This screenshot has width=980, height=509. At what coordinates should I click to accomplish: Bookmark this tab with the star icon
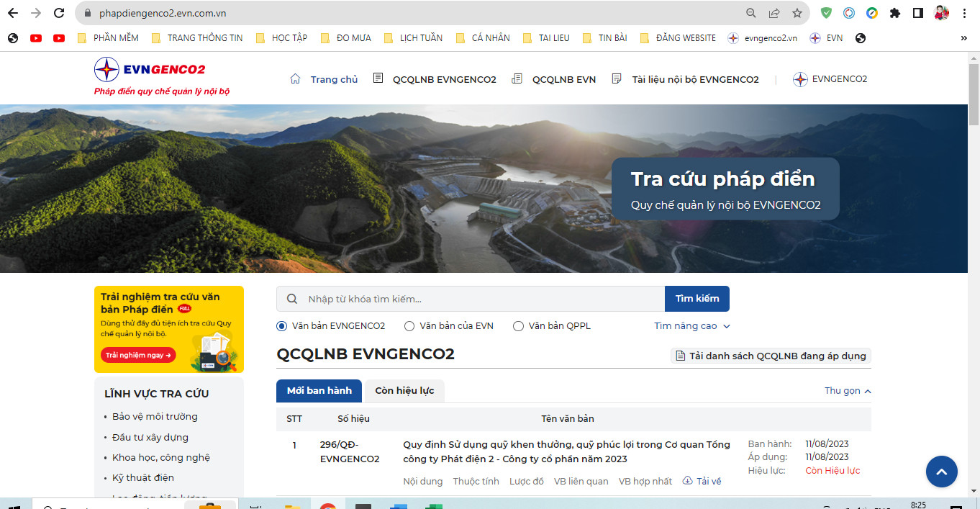point(797,13)
